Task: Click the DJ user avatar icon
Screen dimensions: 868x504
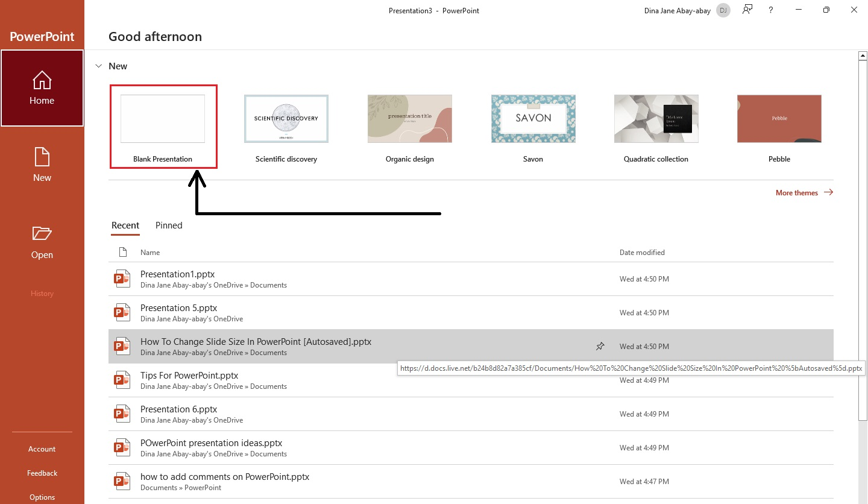Action: [722, 10]
